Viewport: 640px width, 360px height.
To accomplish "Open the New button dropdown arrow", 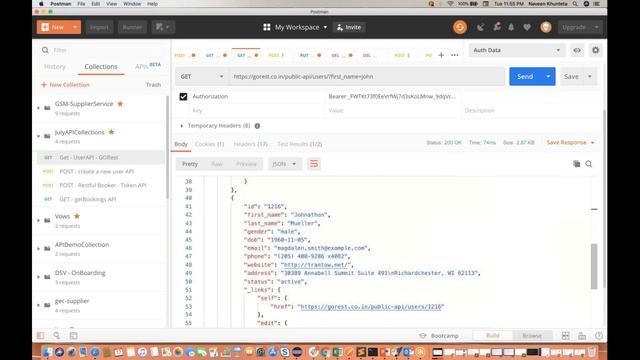I will point(75,27).
